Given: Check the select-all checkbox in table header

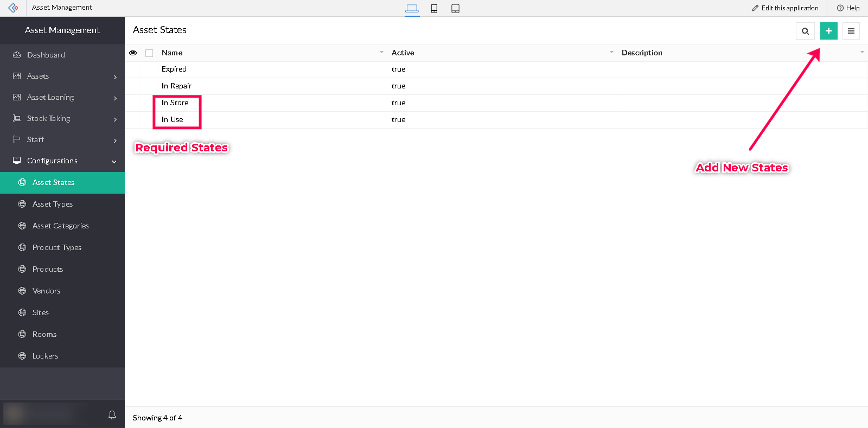Looking at the screenshot, I should (x=149, y=53).
